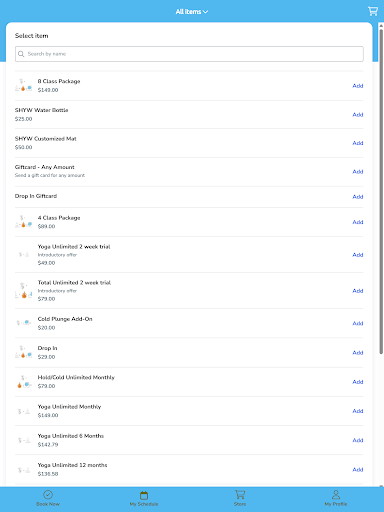
Task: Click the Cold Plunge Add-On item icon
Action: click(x=23, y=323)
